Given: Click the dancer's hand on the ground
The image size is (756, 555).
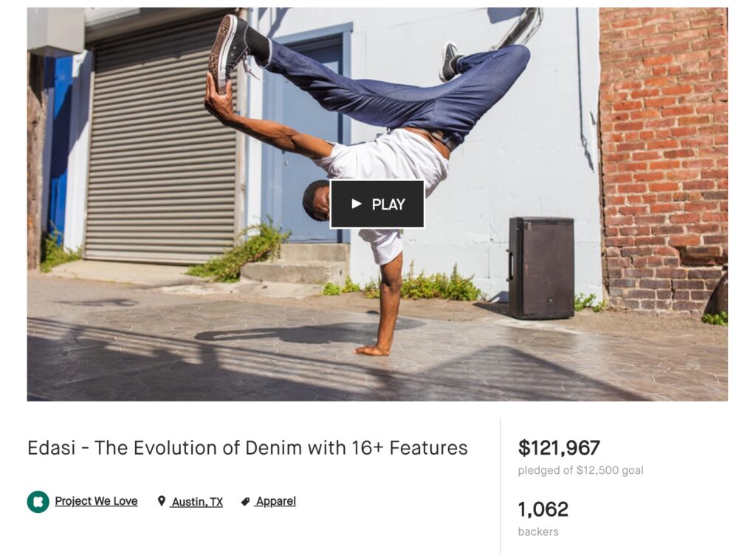Looking at the screenshot, I should click(x=372, y=351).
